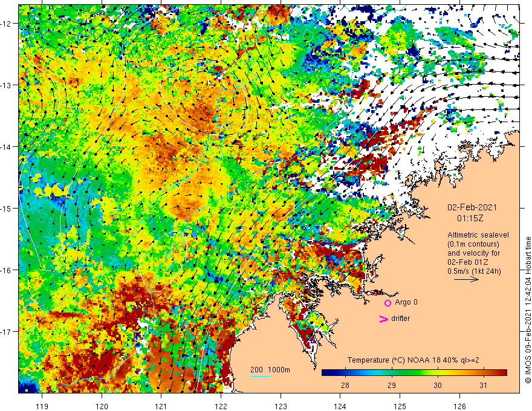
Task: Click the latitude axis label -13
Action: click(x=6, y=85)
